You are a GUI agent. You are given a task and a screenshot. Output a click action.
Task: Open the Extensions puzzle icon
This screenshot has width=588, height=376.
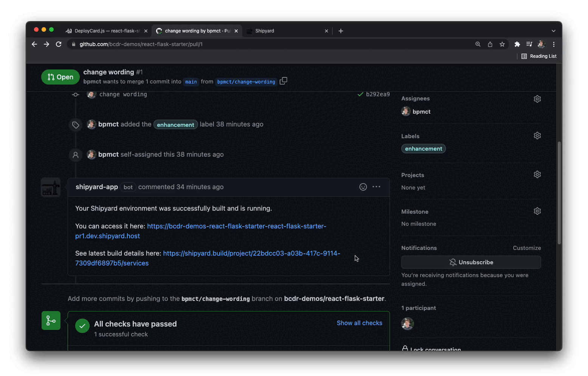(x=517, y=44)
